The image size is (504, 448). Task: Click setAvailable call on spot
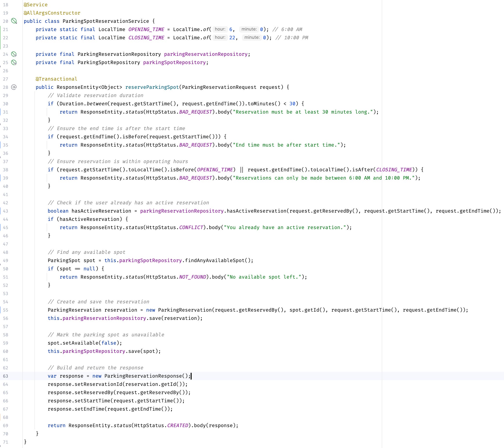pos(80,343)
